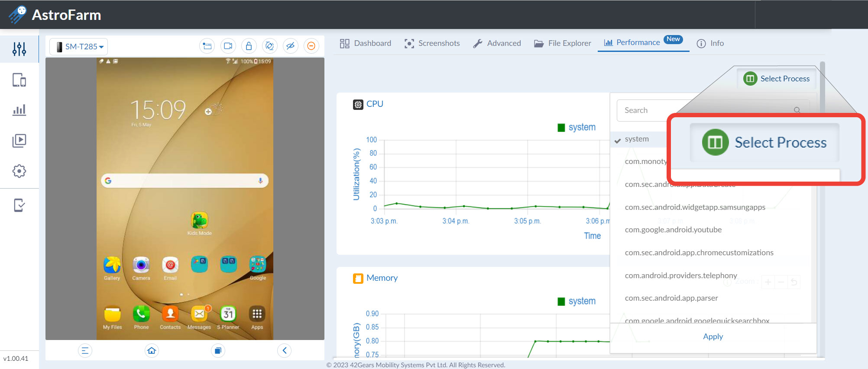Switch to the Advanced tab
868x369 pixels.
click(497, 43)
